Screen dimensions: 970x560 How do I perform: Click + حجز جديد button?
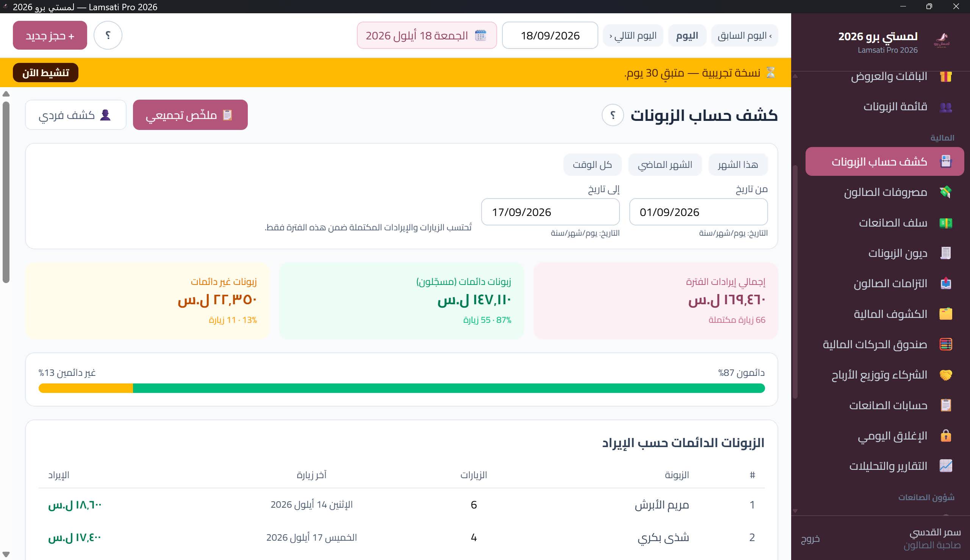(50, 35)
